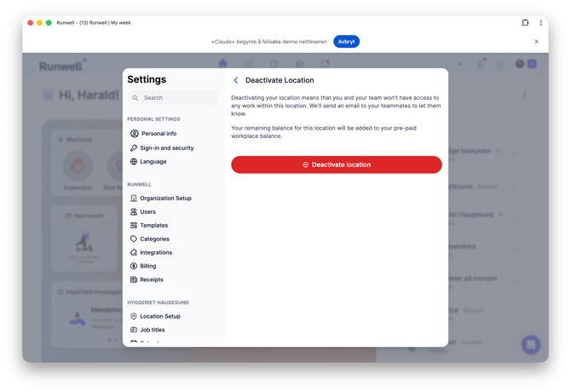Viewport: 571px width, 392px height.
Task: Click the Runwell logo
Action: (62, 66)
